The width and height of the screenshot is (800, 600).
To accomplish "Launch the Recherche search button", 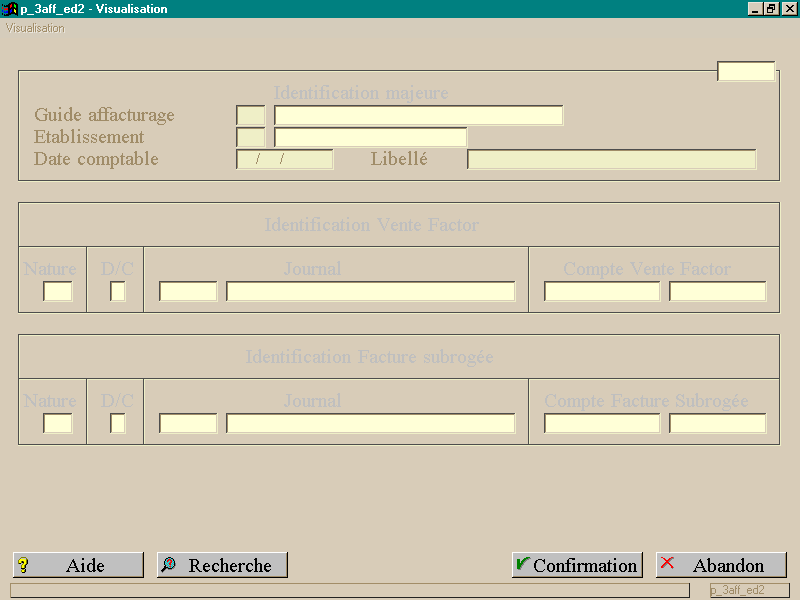I will [222, 565].
